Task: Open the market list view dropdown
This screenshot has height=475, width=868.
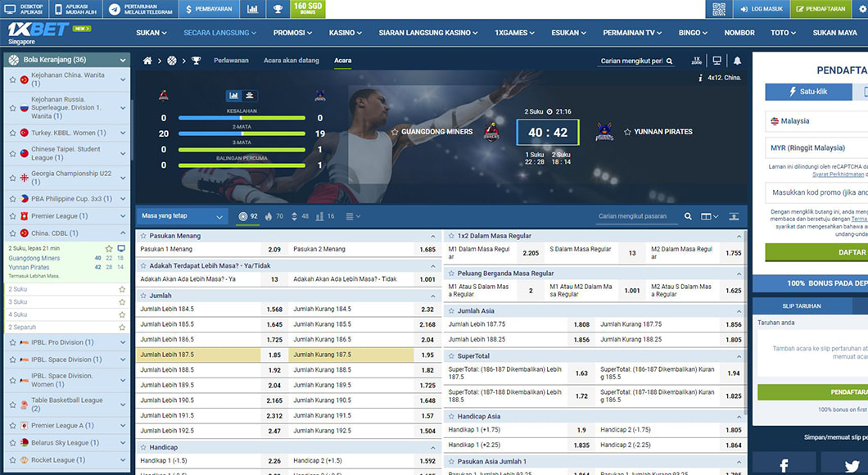Action: [x=353, y=216]
